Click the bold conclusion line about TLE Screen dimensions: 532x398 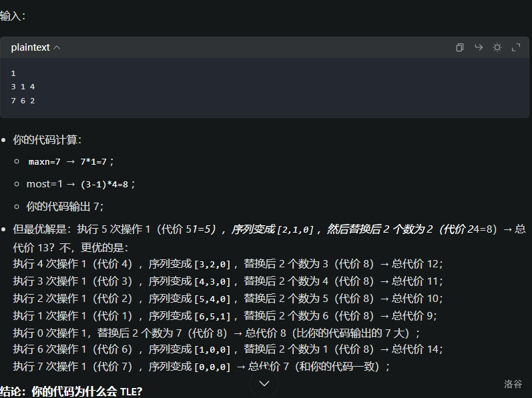point(71,391)
